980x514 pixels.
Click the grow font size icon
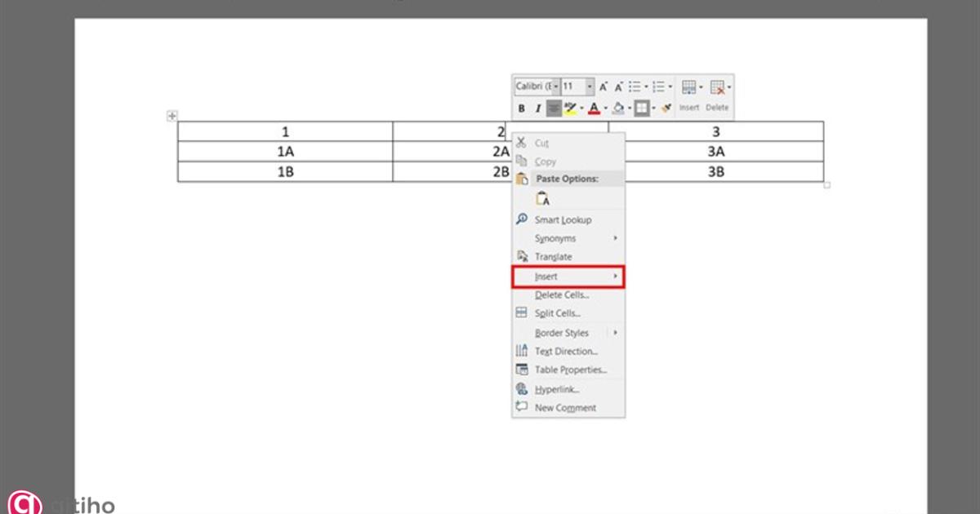click(x=604, y=86)
